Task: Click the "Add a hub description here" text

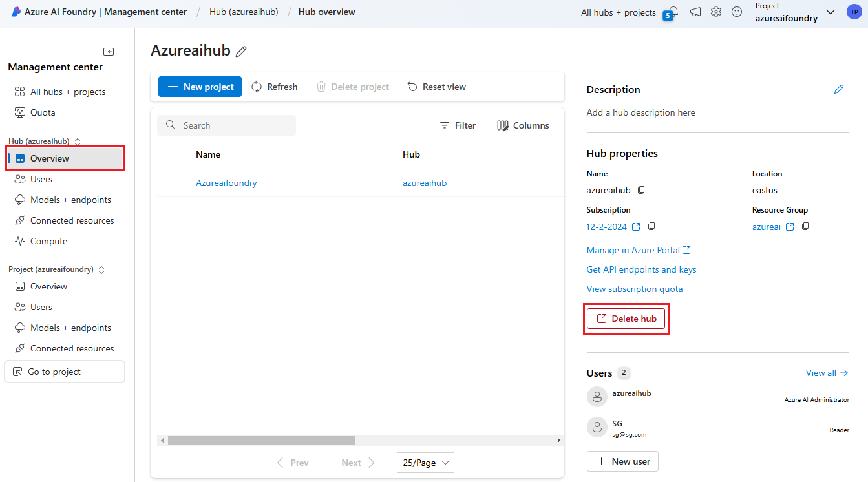Action: [x=641, y=112]
